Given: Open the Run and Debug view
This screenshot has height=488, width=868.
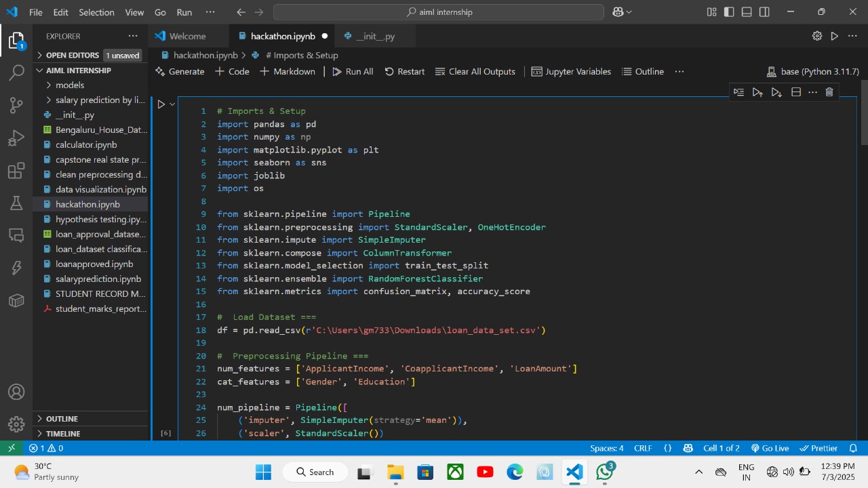Looking at the screenshot, I should click(16, 138).
